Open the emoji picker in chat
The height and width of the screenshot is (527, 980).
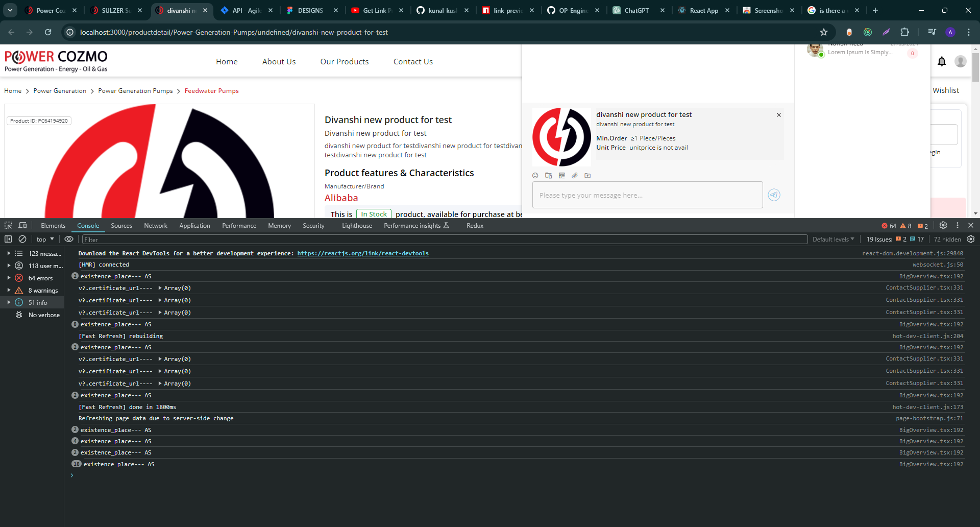(x=535, y=176)
